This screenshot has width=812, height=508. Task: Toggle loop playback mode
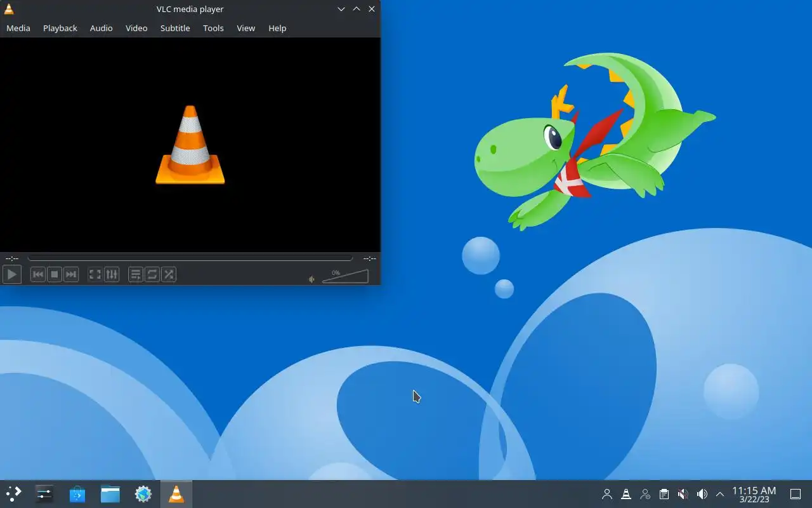[x=152, y=274]
